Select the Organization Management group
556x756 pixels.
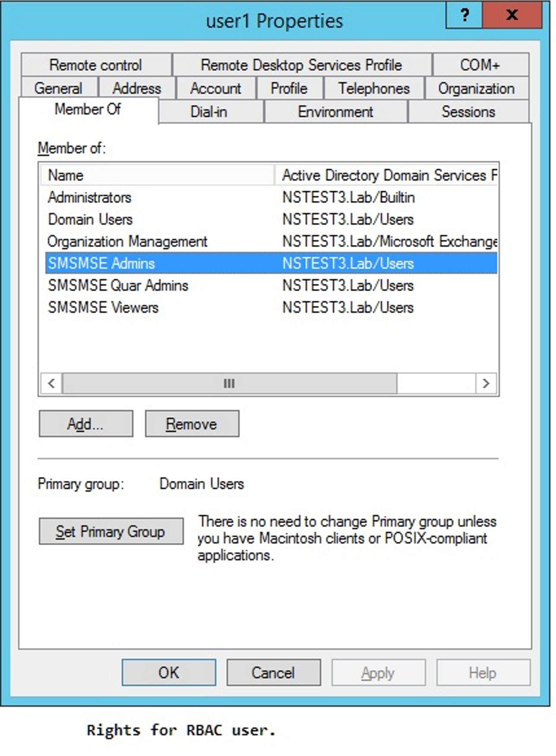271,241
